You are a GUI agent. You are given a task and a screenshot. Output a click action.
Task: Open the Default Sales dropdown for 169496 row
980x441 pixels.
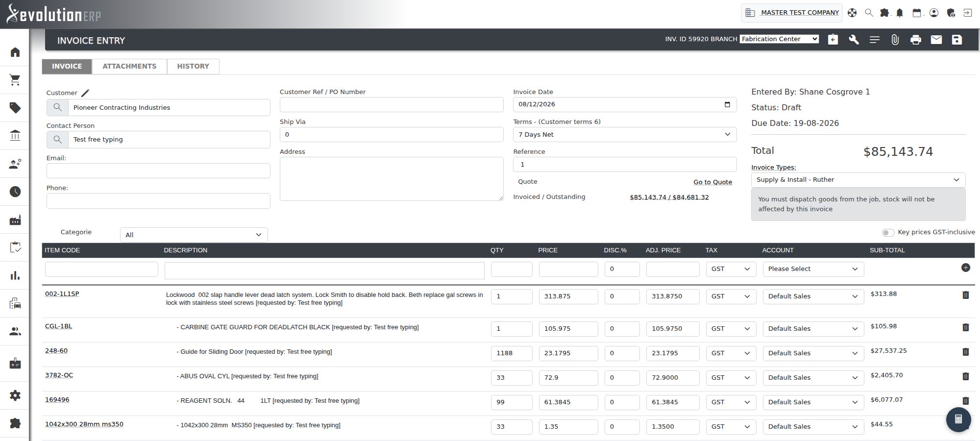(x=813, y=402)
